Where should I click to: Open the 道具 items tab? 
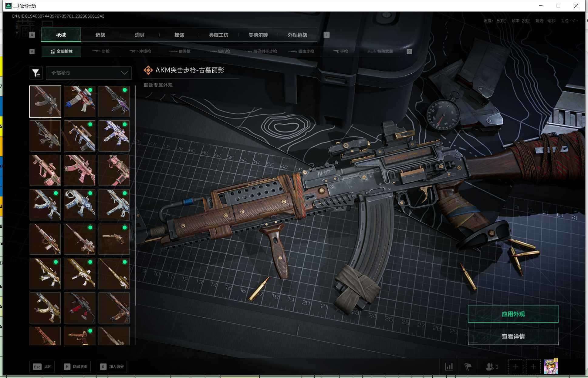pos(140,35)
